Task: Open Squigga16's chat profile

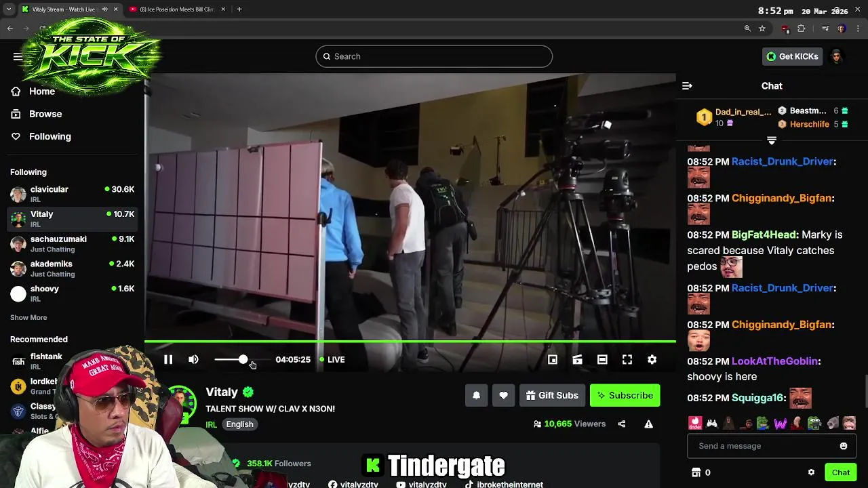Action: [x=757, y=398]
